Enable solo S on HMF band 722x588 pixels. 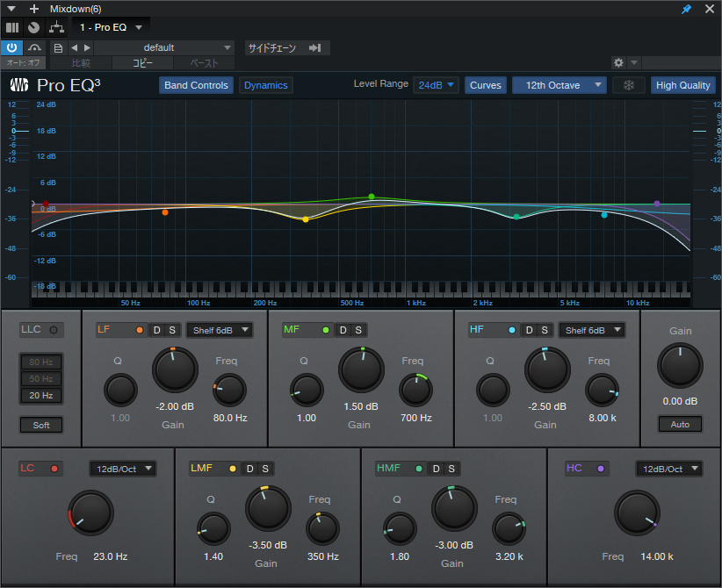coord(451,469)
